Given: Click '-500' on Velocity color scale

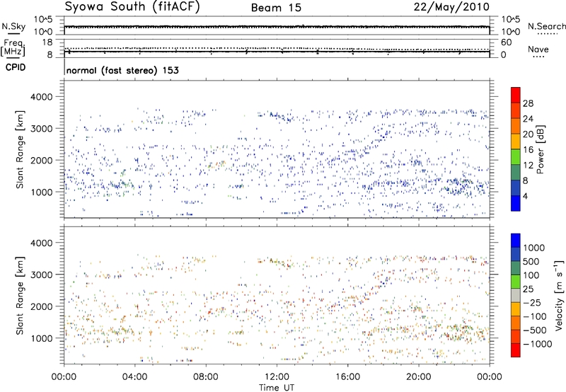Looking at the screenshot, I should (x=535, y=330).
